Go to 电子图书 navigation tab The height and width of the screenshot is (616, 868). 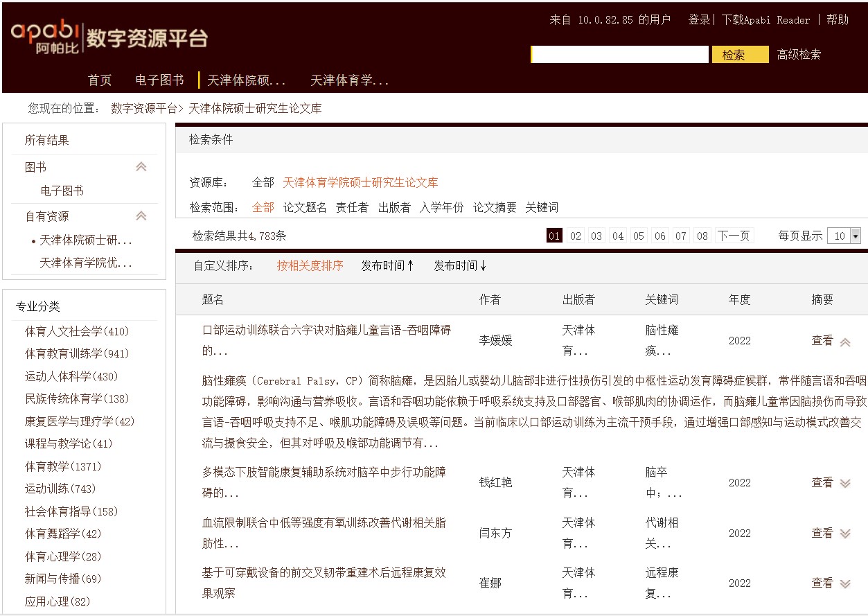click(159, 80)
